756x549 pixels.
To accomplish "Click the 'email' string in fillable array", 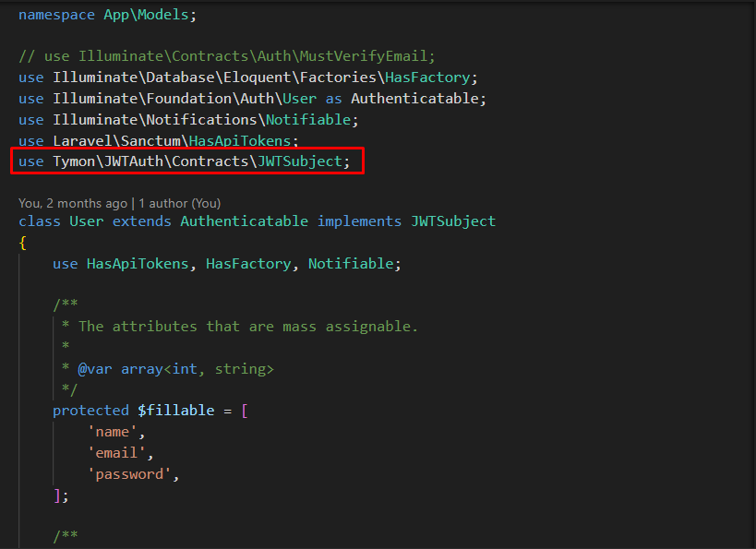I will tap(116, 453).
